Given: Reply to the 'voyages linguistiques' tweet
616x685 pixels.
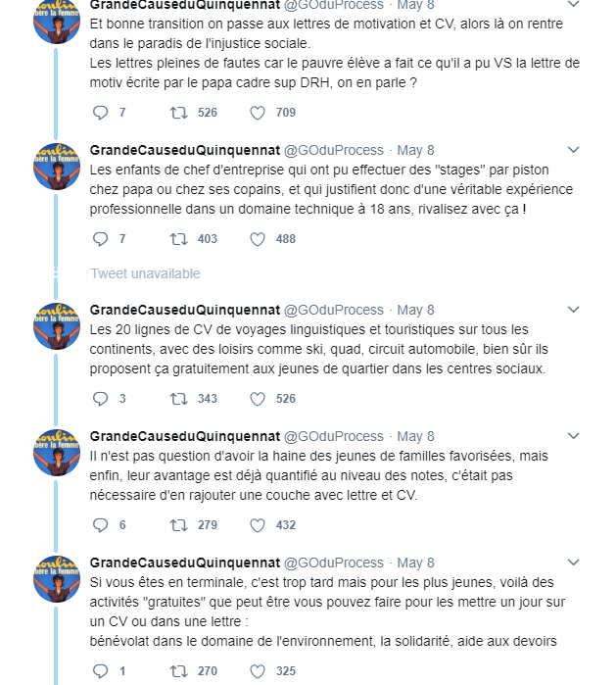Looking at the screenshot, I should [x=100, y=399].
